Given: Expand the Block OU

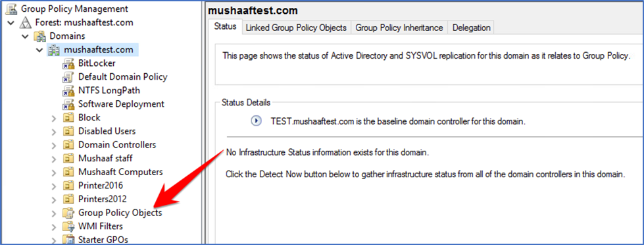Looking at the screenshot, I should pos(54,119).
